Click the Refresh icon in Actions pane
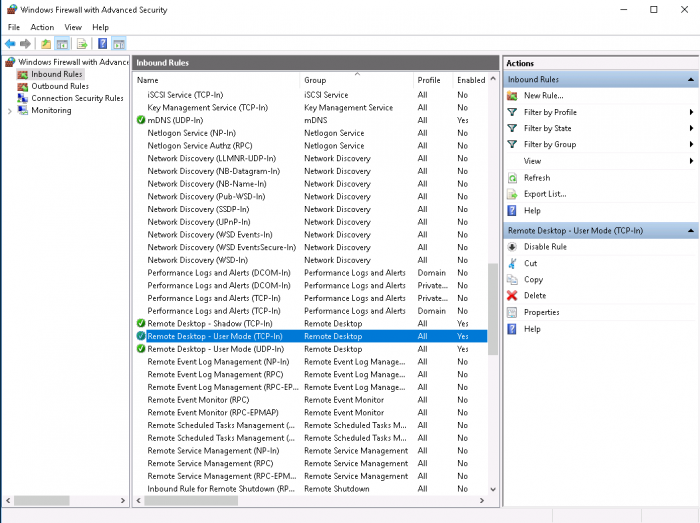This screenshot has width=700, height=523. tap(512, 178)
